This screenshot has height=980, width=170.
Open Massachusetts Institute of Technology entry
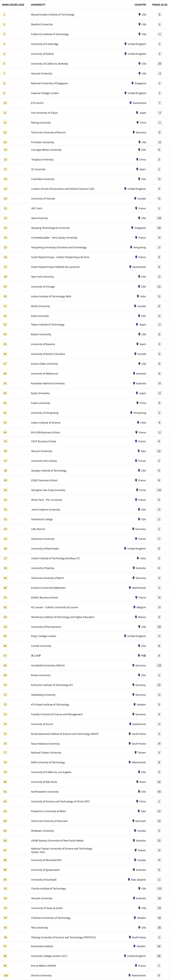click(x=52, y=14)
